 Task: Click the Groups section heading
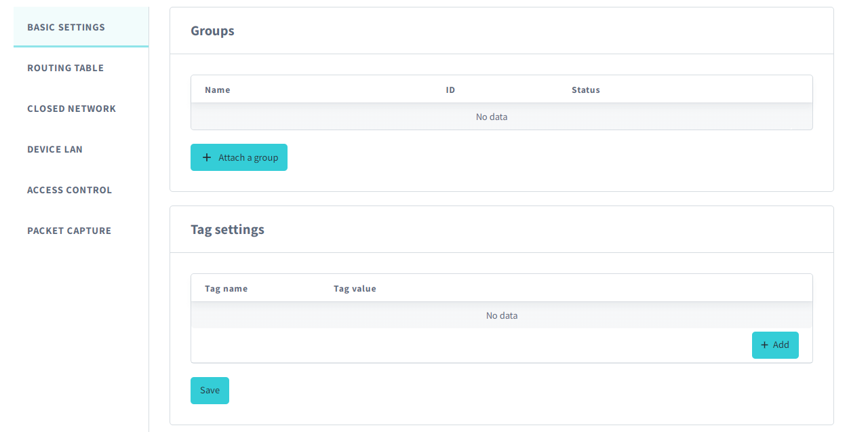coord(212,31)
